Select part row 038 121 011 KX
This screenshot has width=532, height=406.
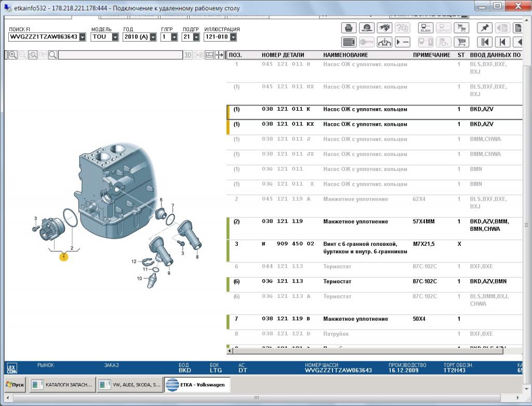click(x=375, y=127)
